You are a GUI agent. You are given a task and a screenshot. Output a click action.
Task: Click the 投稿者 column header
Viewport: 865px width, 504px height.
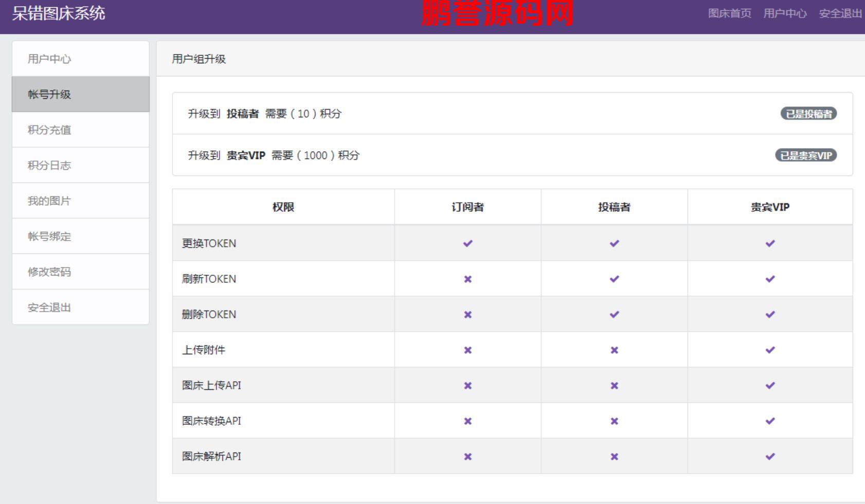coord(614,207)
